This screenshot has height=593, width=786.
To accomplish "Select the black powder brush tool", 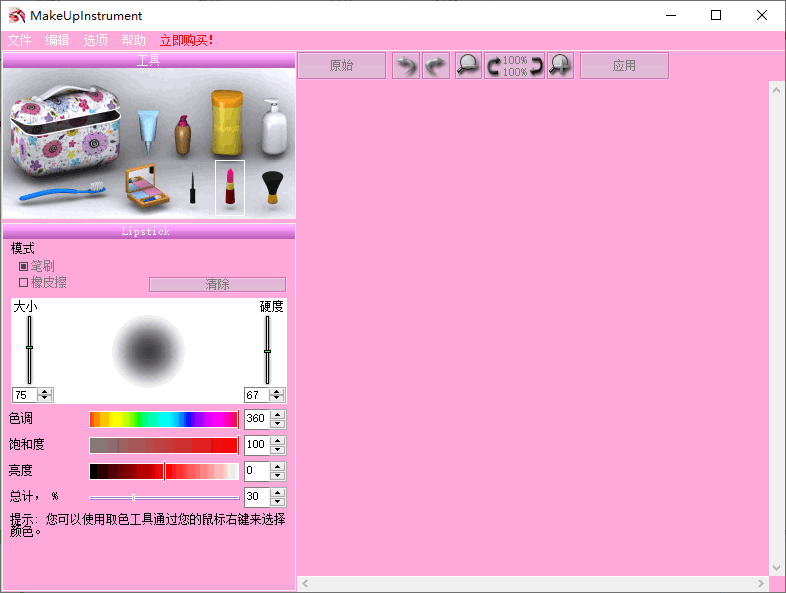I will tap(273, 187).
